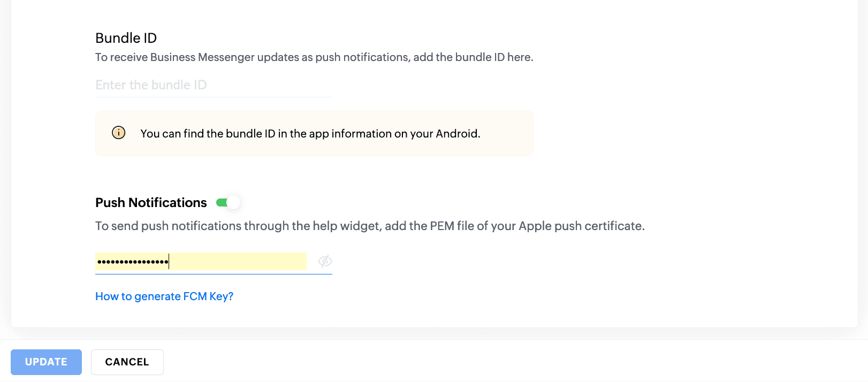Click the word Android in the hint
Image resolution: width=868 pixels, height=382 pixels.
[x=456, y=134]
